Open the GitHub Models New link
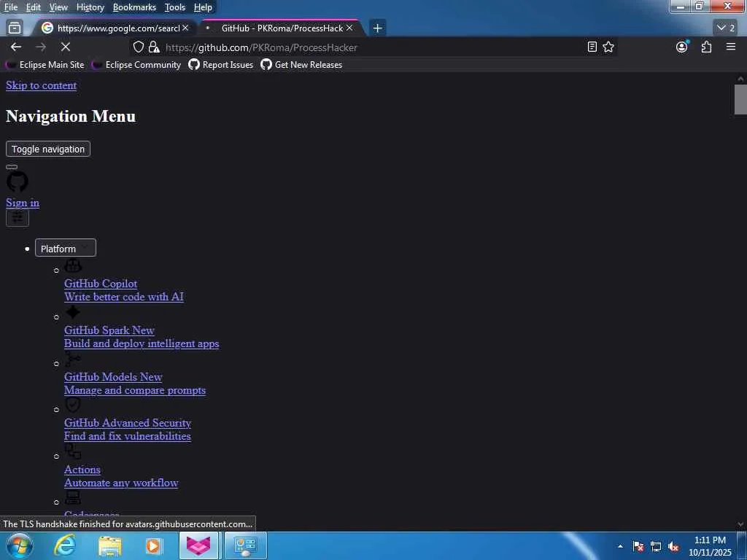Image resolution: width=747 pixels, height=560 pixels. (113, 377)
